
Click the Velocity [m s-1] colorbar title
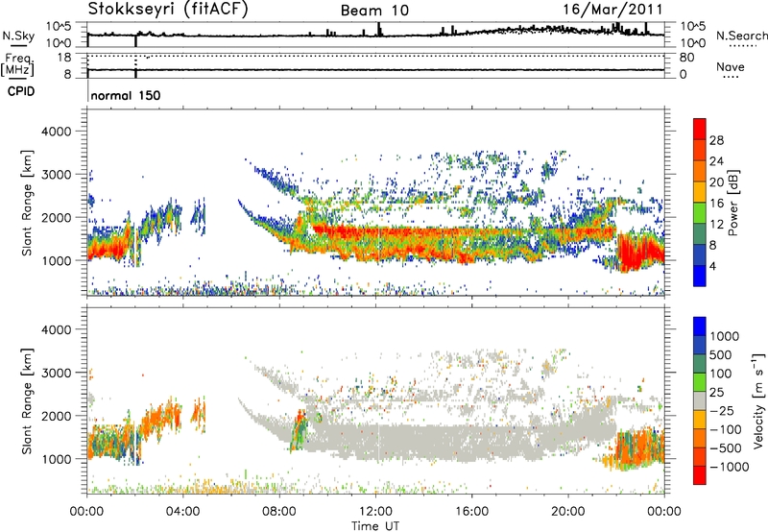[x=757, y=400]
